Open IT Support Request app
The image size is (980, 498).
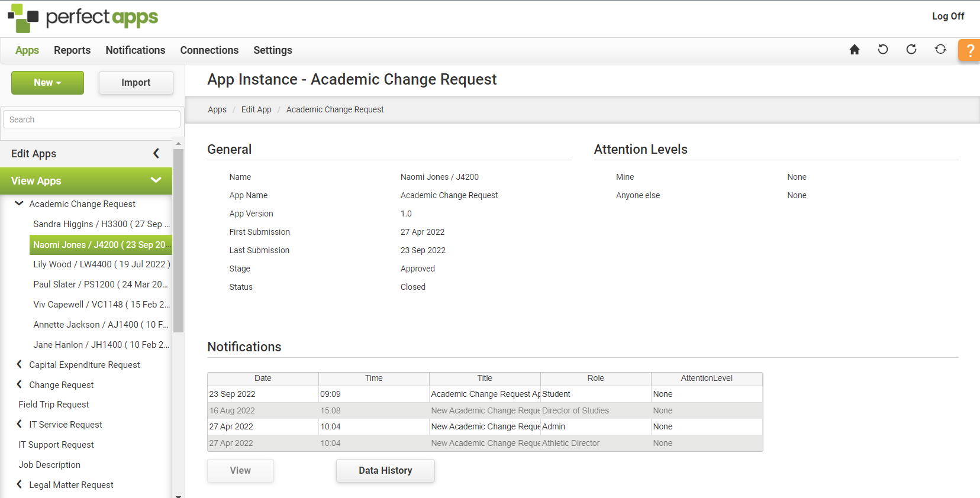[56, 445]
